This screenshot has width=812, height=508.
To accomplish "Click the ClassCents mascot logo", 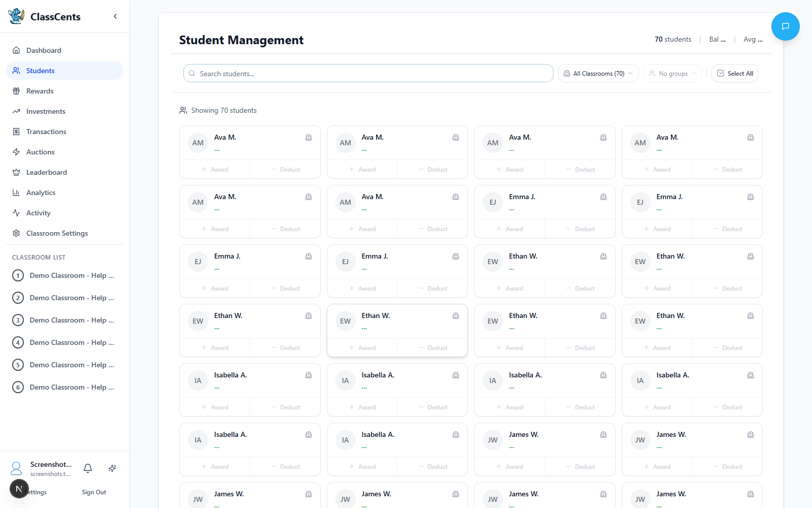I will point(16,16).
